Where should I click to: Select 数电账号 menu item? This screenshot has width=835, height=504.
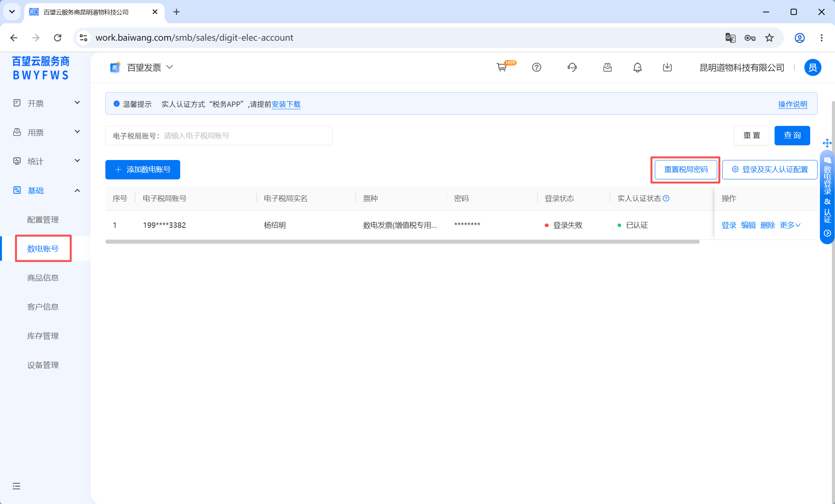[x=43, y=249]
